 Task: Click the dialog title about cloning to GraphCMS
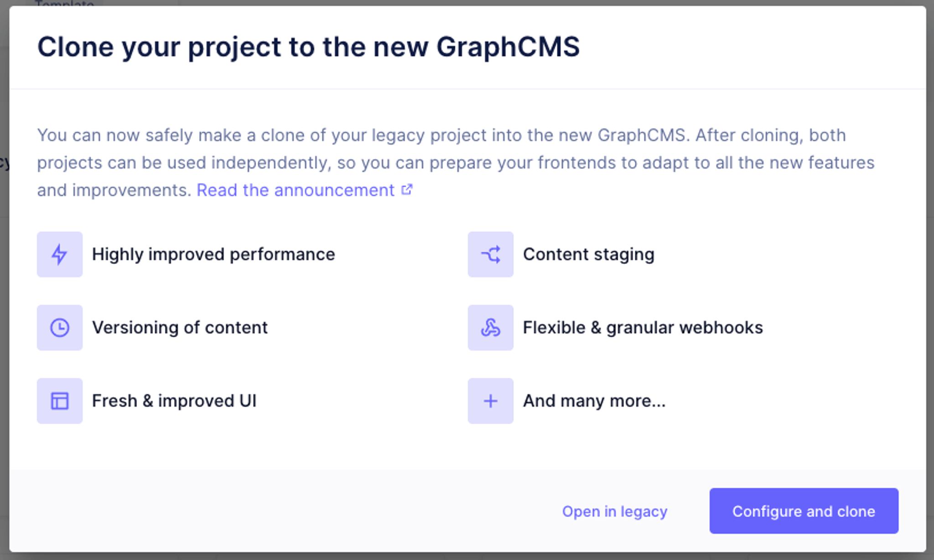(308, 47)
